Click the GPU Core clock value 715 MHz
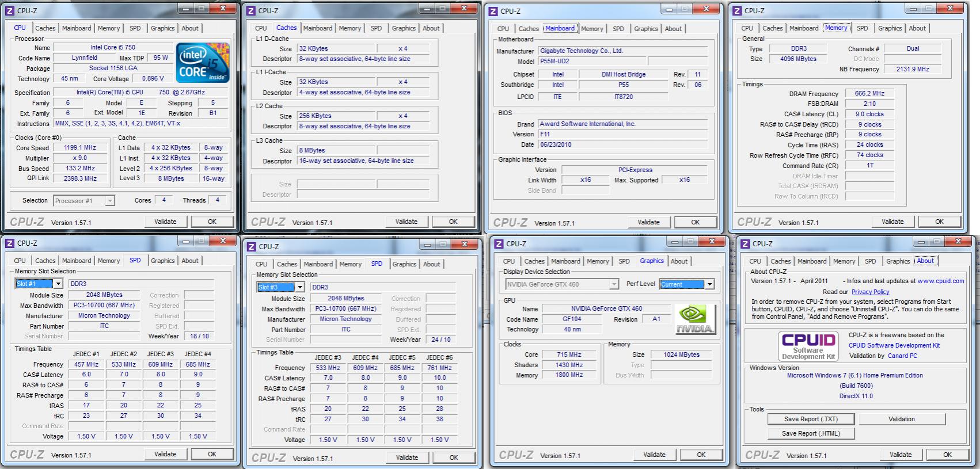The width and height of the screenshot is (980, 469). click(x=569, y=354)
